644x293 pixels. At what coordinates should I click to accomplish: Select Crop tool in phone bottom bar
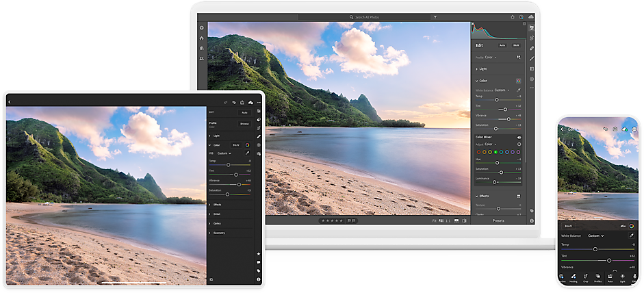pos(585,277)
